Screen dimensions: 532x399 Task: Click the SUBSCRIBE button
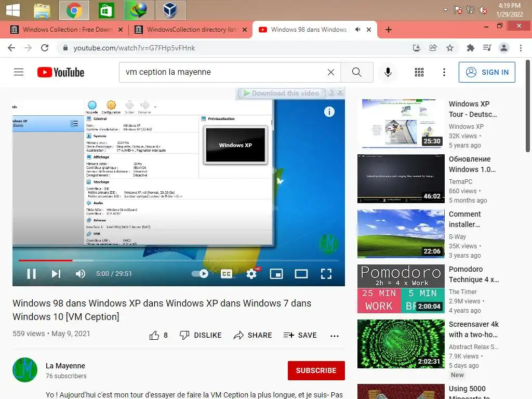316,370
